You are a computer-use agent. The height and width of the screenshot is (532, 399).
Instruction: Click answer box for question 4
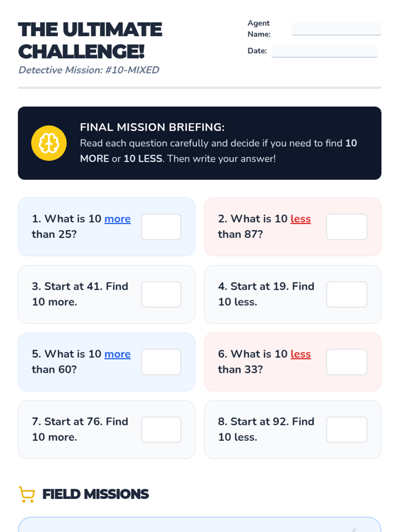click(x=346, y=294)
